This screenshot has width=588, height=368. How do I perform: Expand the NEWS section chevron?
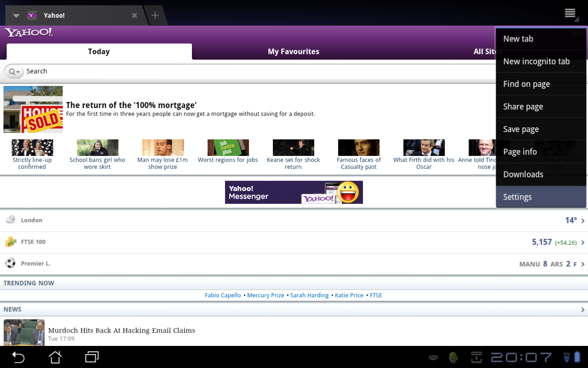point(582,310)
